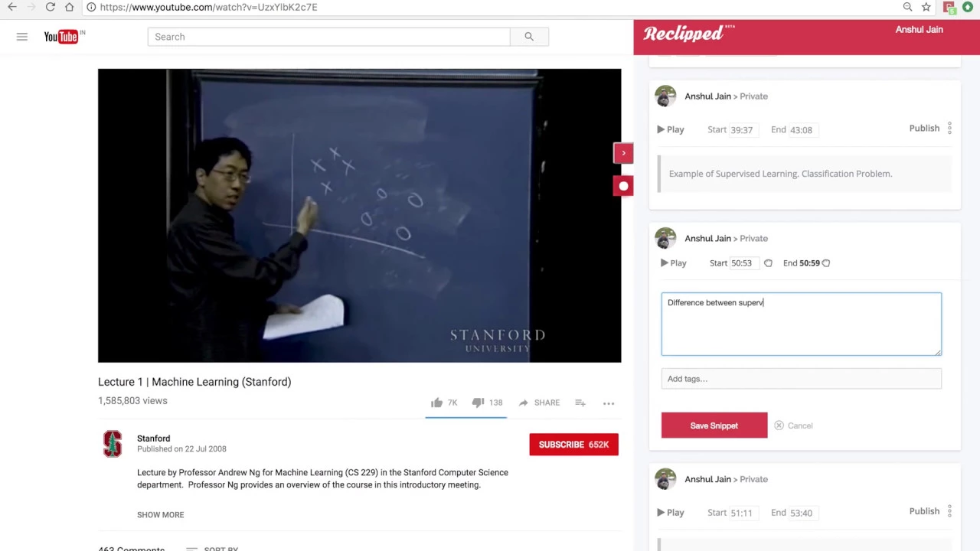Open the Anshul Jain account menu
Image resolution: width=980 pixels, height=551 pixels.
coord(919,30)
